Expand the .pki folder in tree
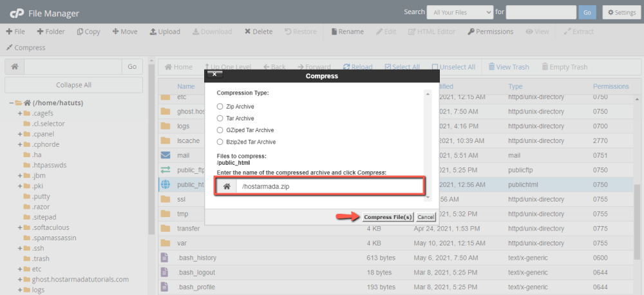This screenshot has width=644, height=295. click(x=20, y=186)
